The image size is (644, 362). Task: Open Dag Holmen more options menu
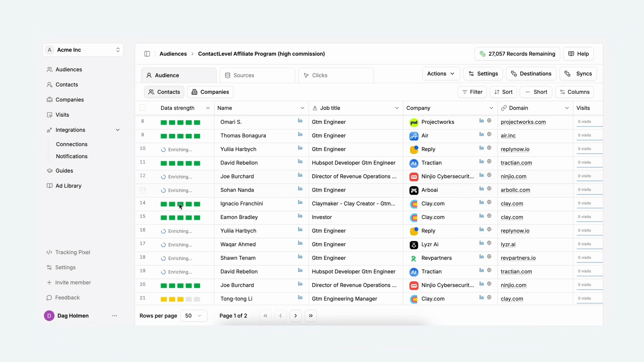(x=115, y=316)
